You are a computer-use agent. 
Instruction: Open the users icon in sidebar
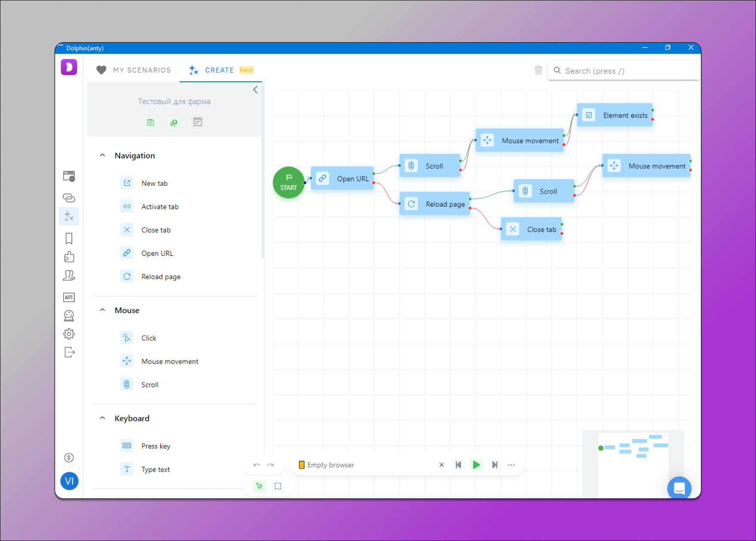(x=69, y=276)
